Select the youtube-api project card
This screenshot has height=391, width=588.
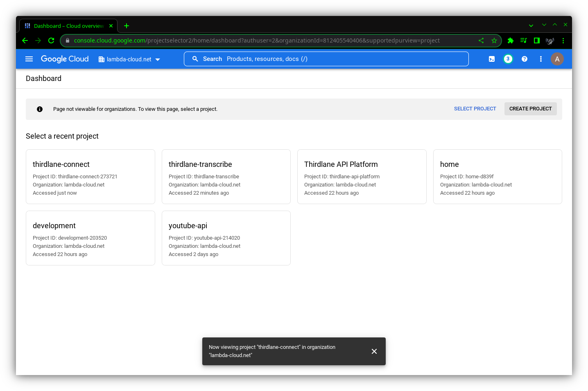[226, 238]
